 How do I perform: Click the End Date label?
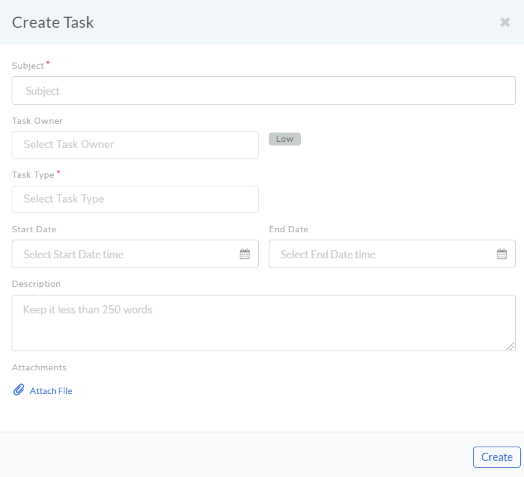[289, 229]
